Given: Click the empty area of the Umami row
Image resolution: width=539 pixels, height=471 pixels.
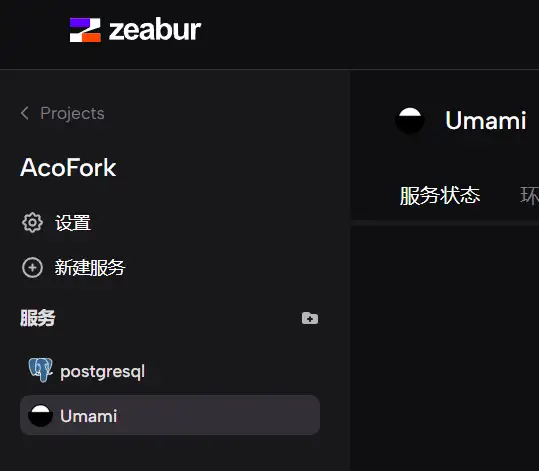Looking at the screenshot, I should (218, 415).
